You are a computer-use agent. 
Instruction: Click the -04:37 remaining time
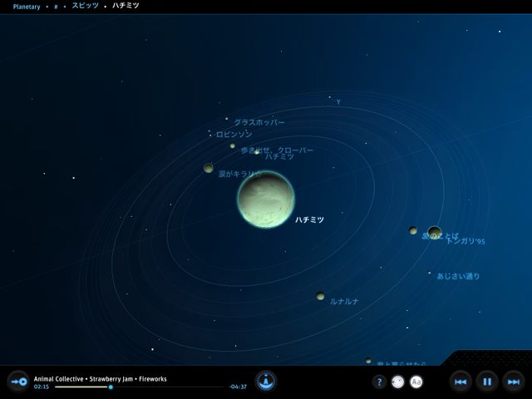pyautogui.click(x=238, y=387)
